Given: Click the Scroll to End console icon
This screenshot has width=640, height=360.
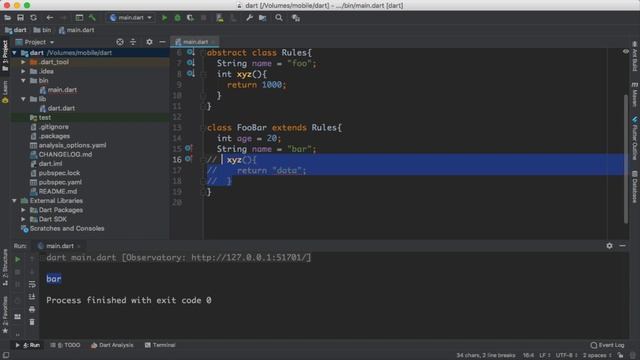Looking at the screenshot, I should pyautogui.click(x=32, y=297).
